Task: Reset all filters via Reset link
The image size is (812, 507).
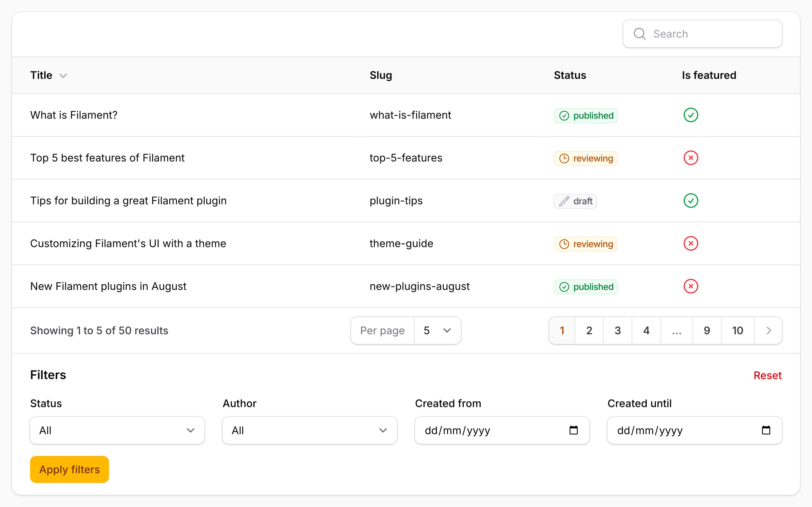Action: [767, 375]
